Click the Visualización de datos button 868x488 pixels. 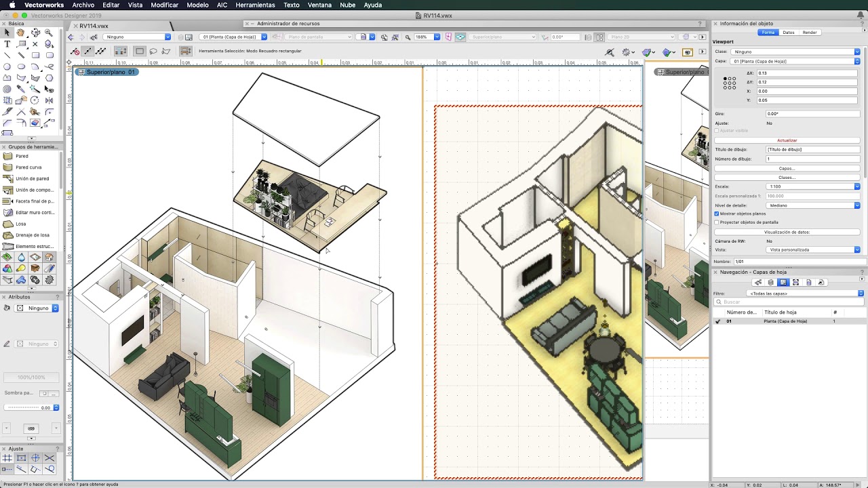pos(787,232)
